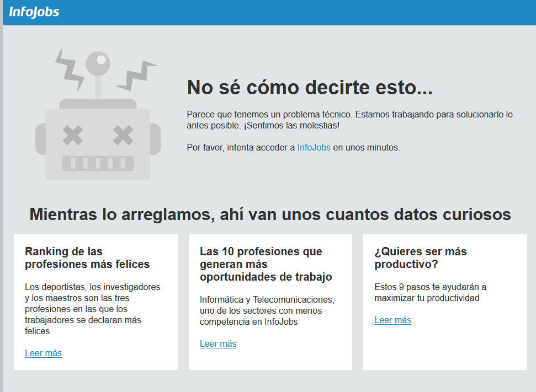Click title 'Ranking de las profesiones más felices'

coord(87,258)
